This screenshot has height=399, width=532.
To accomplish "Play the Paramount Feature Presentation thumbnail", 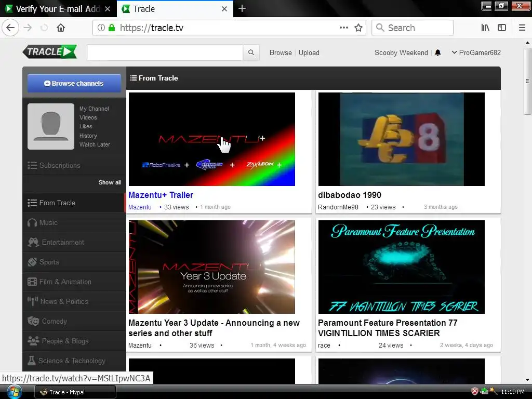I will (402, 267).
